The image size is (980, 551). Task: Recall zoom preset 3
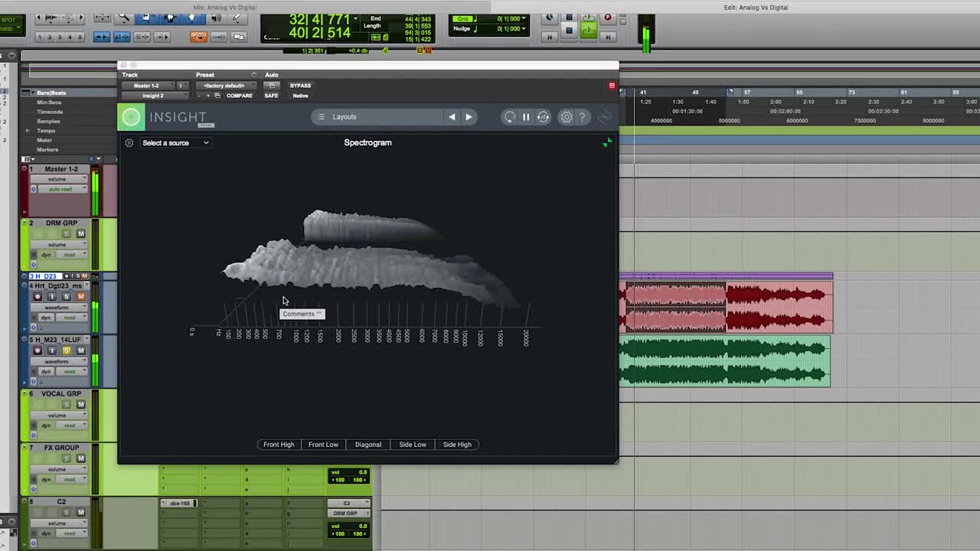60,37
